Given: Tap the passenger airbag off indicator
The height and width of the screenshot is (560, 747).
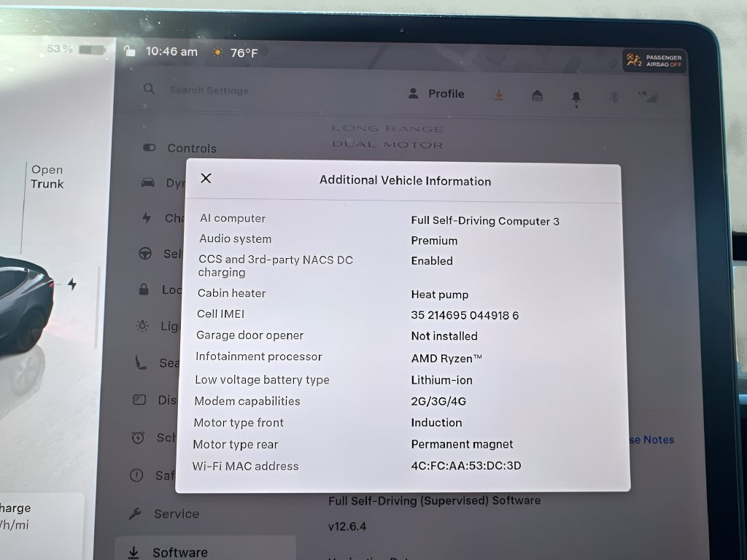Looking at the screenshot, I should pos(654,61).
